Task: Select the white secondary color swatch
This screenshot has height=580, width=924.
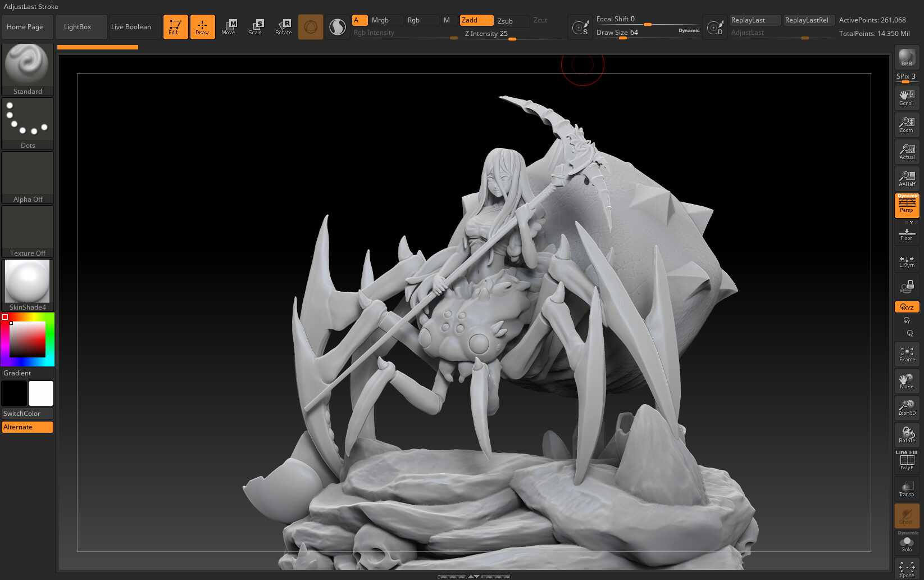Action: pyautogui.click(x=41, y=393)
